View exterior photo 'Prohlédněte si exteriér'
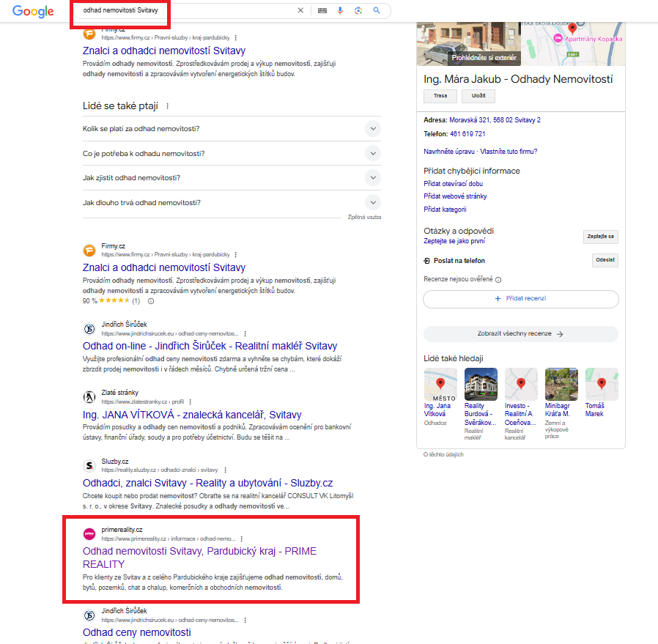The height and width of the screenshot is (644, 658). click(469, 44)
